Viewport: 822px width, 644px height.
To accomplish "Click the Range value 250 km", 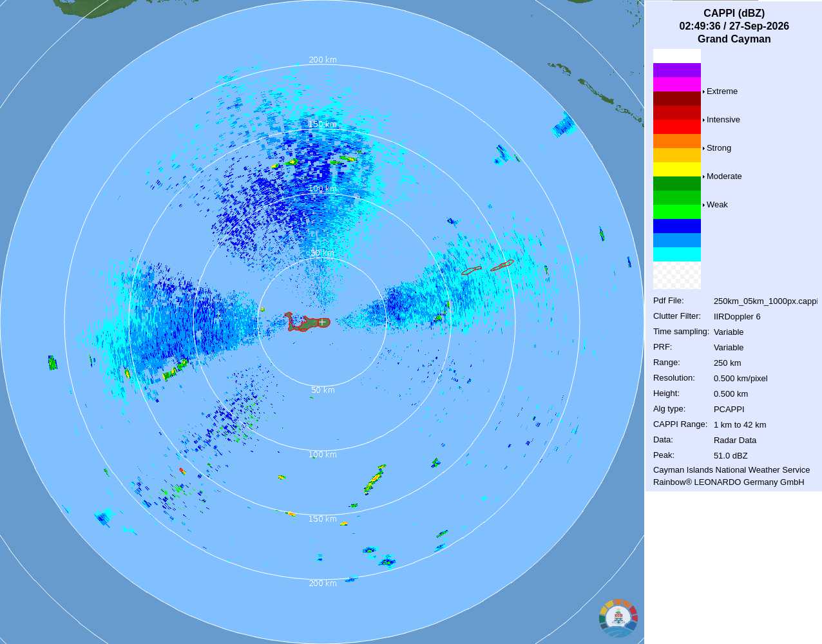I will [x=727, y=363].
